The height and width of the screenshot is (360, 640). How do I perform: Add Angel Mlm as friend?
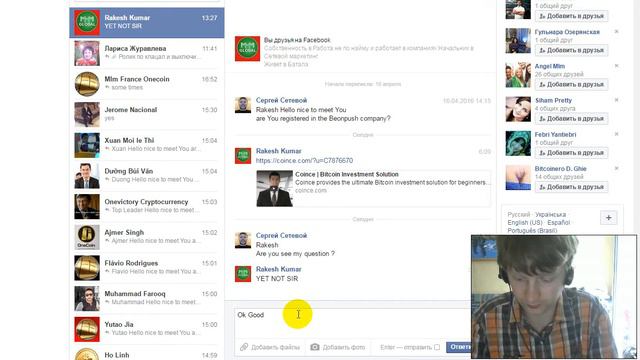tap(571, 84)
